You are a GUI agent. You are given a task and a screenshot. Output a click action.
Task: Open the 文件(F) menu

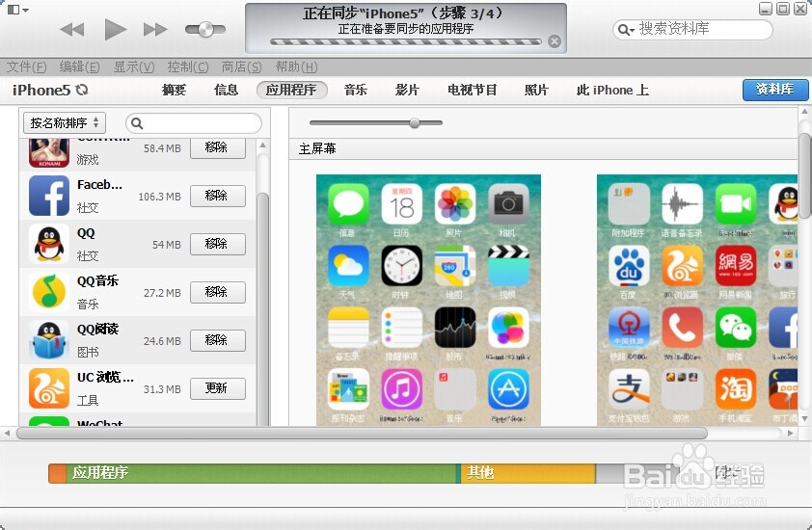(26, 66)
